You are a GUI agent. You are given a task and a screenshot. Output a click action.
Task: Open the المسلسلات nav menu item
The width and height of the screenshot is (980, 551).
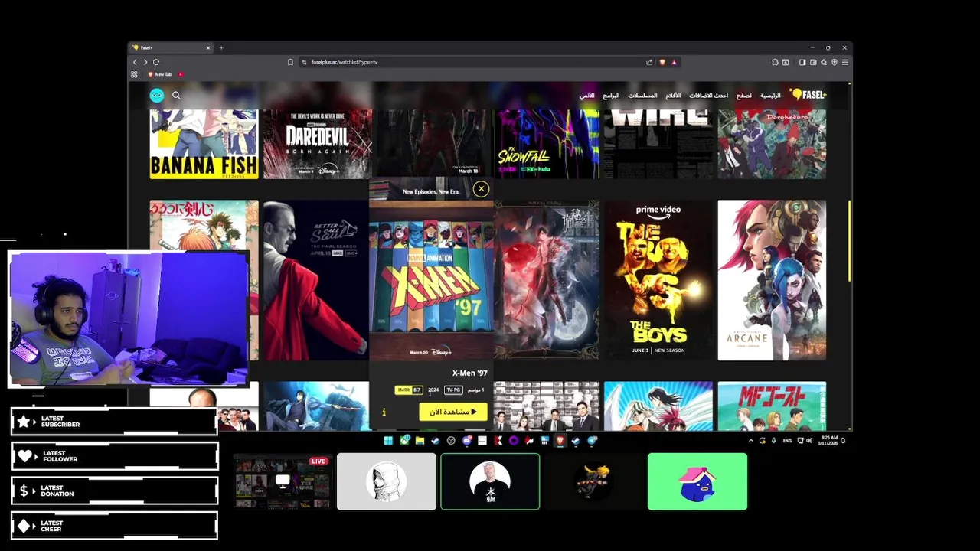642,96
